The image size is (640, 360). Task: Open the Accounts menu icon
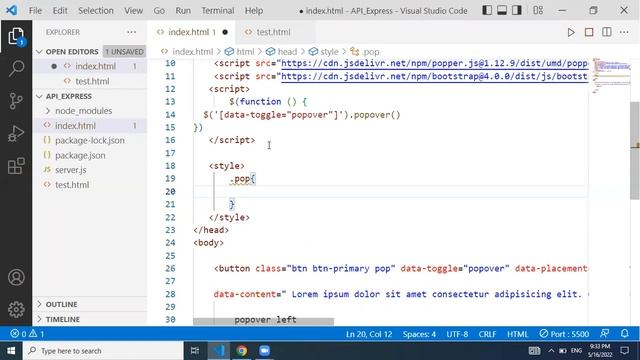click(16, 278)
